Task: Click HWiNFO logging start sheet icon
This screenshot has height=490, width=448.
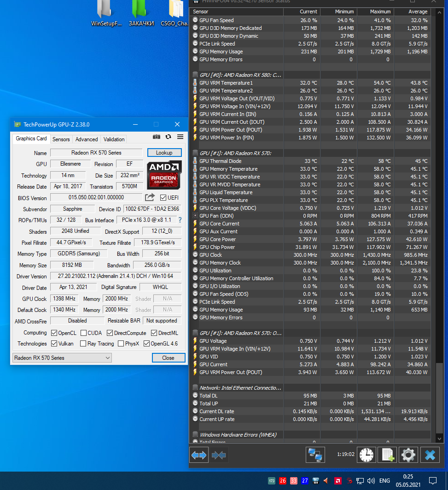Action: tap(388, 455)
